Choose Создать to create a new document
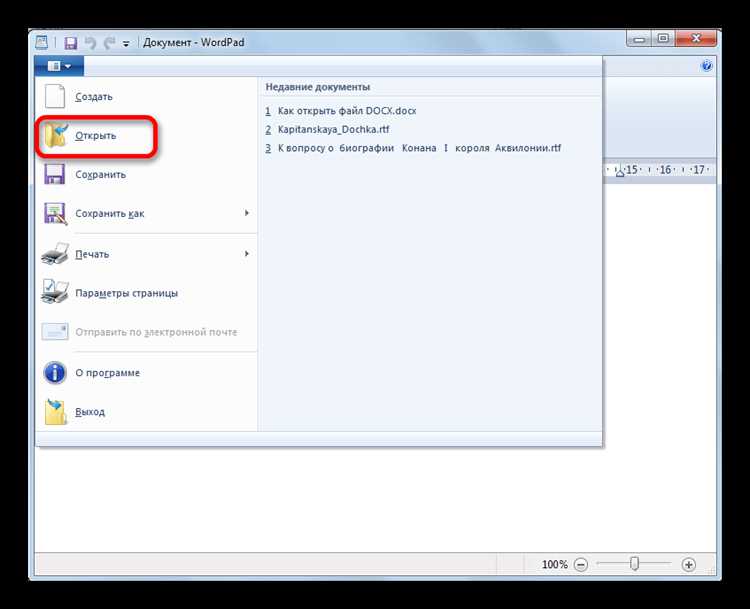The height and width of the screenshot is (609, 750). tap(146, 97)
